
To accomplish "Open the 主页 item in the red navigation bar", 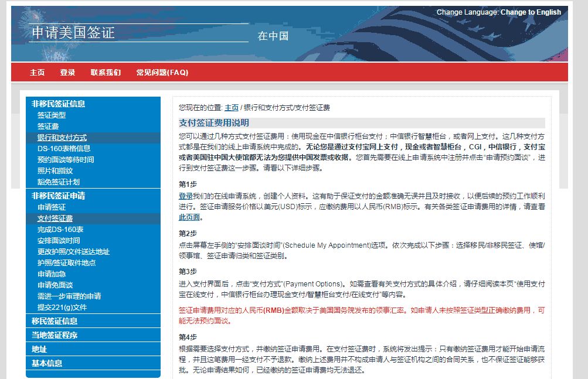I will tap(37, 73).
